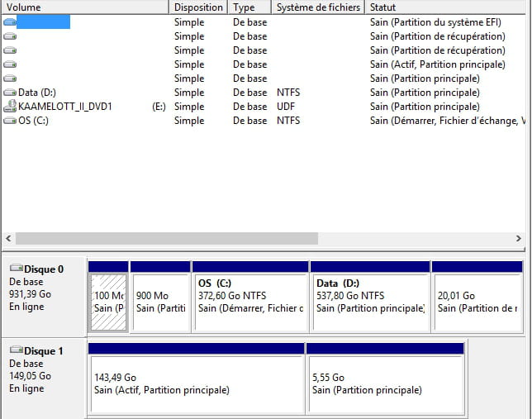Viewport: 532px width, 419px height.
Task: Select the 20,01 Go partition on Disque 0
Action: coord(477,302)
